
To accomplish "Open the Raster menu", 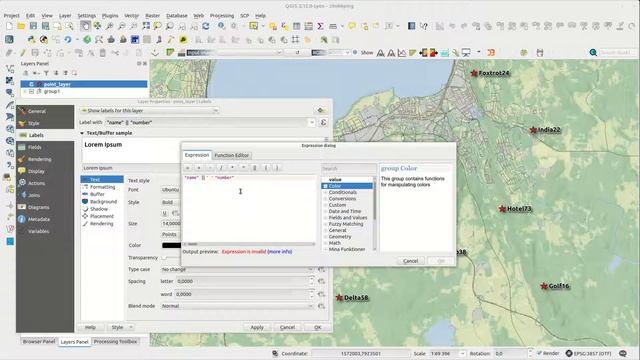I will tap(153, 16).
